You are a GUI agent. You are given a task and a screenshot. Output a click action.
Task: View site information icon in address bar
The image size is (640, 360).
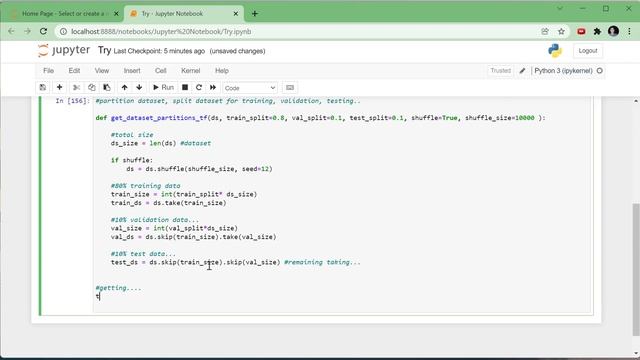click(63, 31)
